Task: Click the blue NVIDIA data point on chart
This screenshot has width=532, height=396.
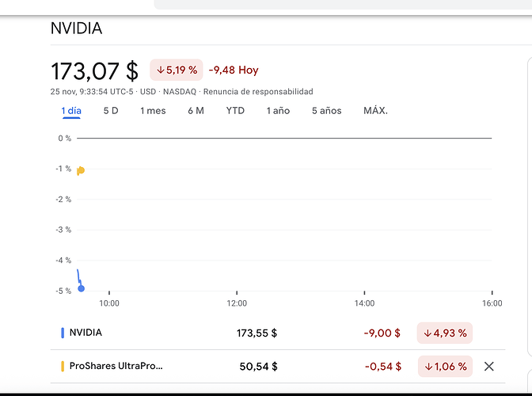Action: point(82,288)
